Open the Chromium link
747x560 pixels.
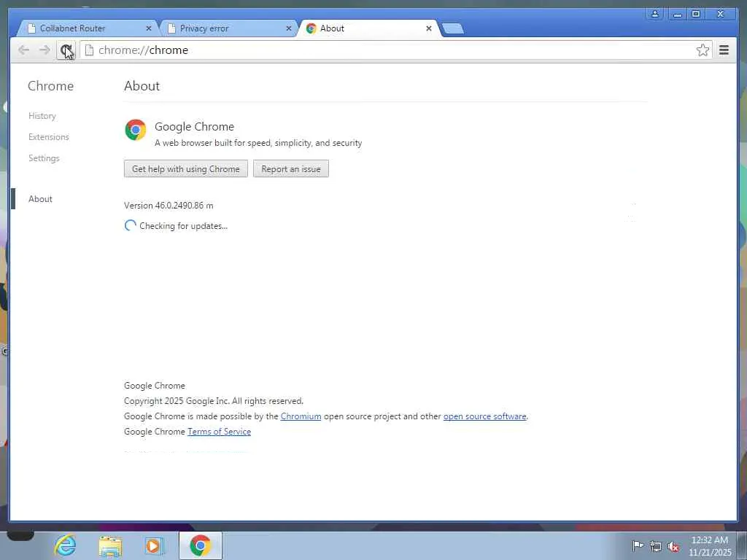301,416
